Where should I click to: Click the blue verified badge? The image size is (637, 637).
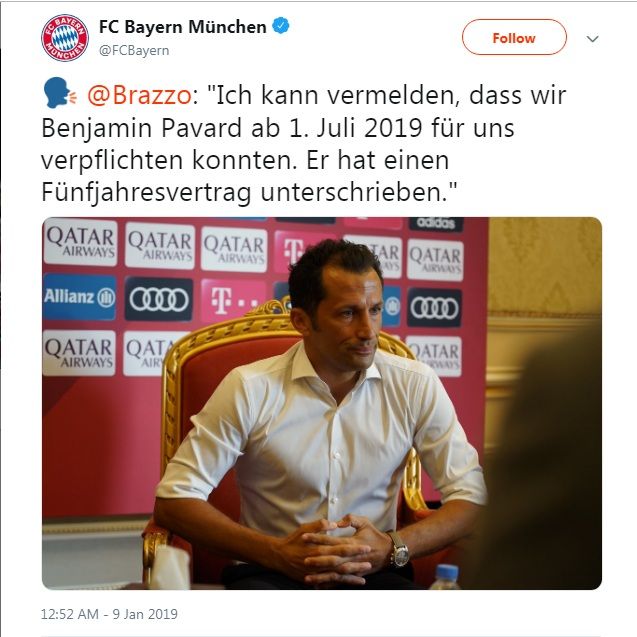281,26
